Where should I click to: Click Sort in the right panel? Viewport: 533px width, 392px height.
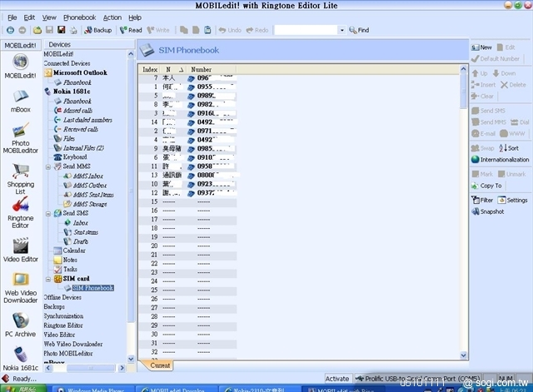click(509, 148)
